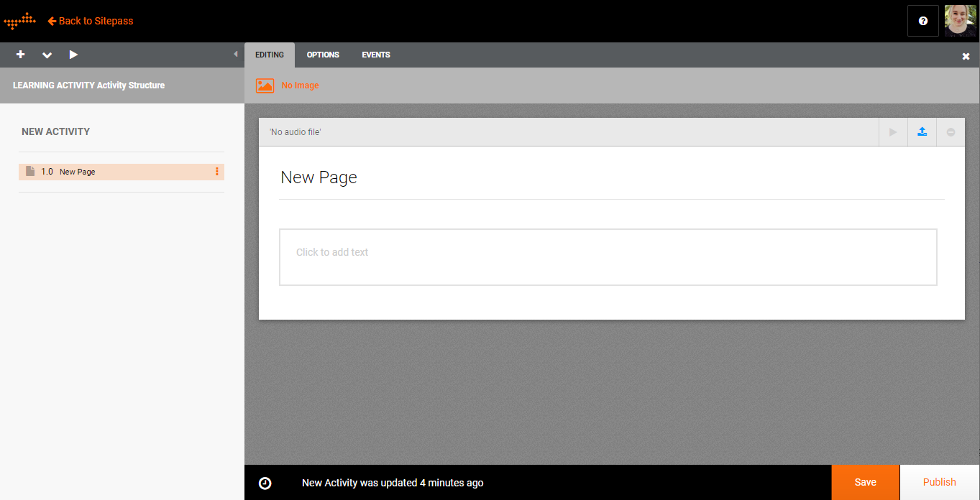980x500 pixels.
Task: Add new item with plus icon
Action: point(20,55)
